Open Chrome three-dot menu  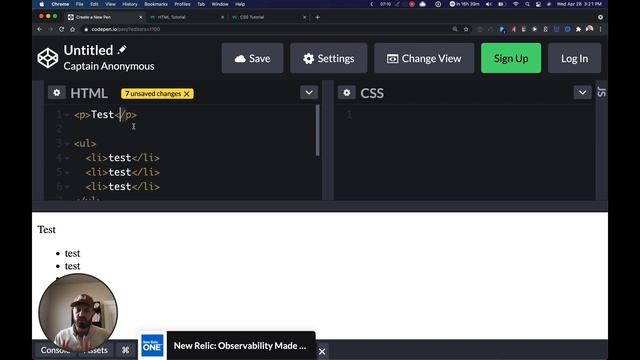click(x=600, y=29)
